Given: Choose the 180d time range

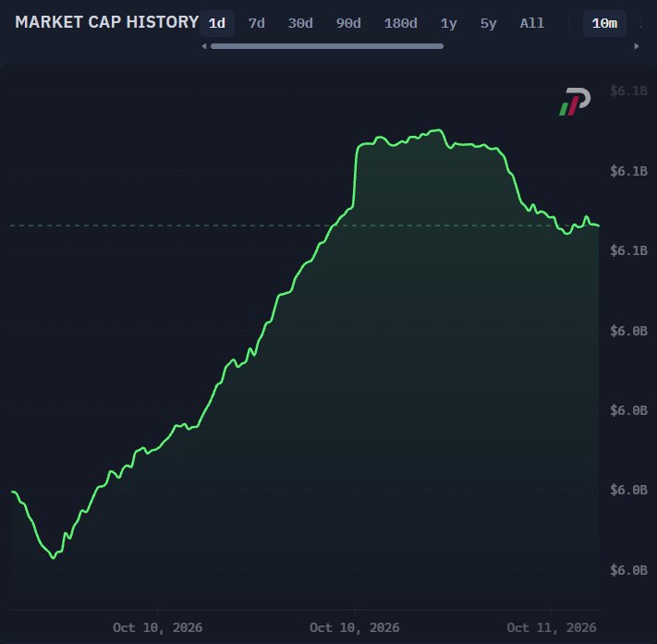Looking at the screenshot, I should tap(400, 23).
